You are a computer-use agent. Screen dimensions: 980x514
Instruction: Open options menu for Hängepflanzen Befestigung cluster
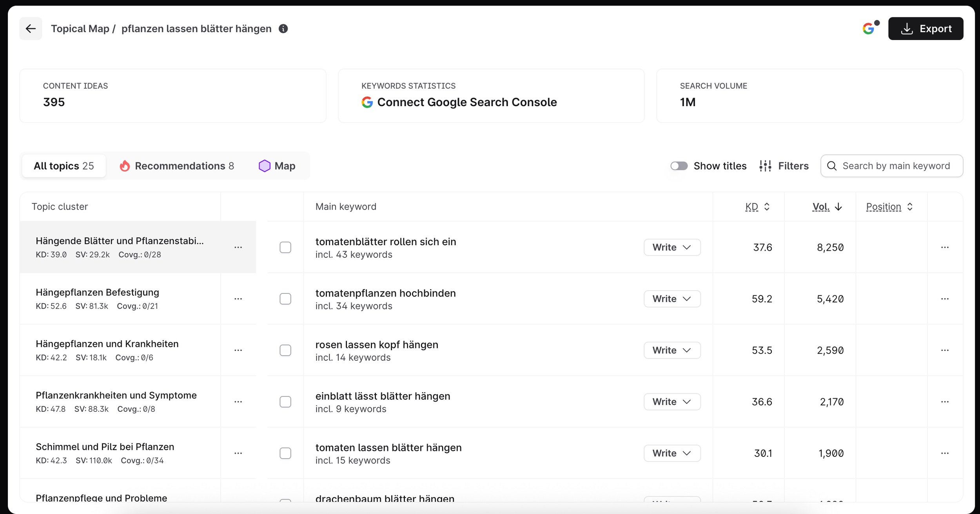tap(238, 299)
